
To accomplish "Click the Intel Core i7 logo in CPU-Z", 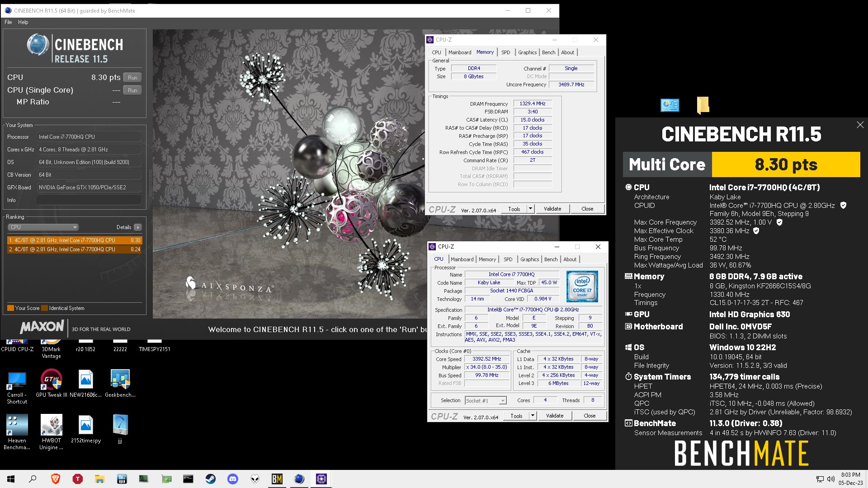I will click(582, 286).
